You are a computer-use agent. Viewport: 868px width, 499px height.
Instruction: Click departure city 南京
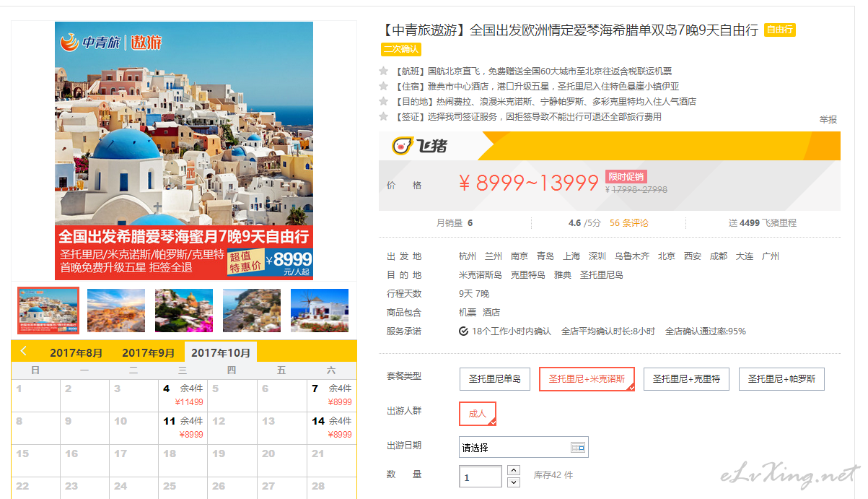pos(520,256)
